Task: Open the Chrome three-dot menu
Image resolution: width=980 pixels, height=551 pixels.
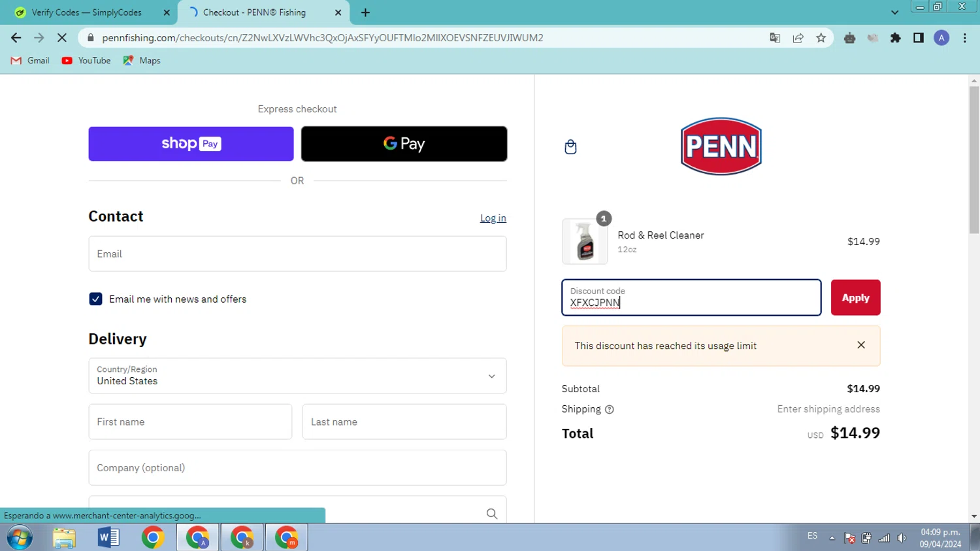Action: pyautogui.click(x=965, y=38)
